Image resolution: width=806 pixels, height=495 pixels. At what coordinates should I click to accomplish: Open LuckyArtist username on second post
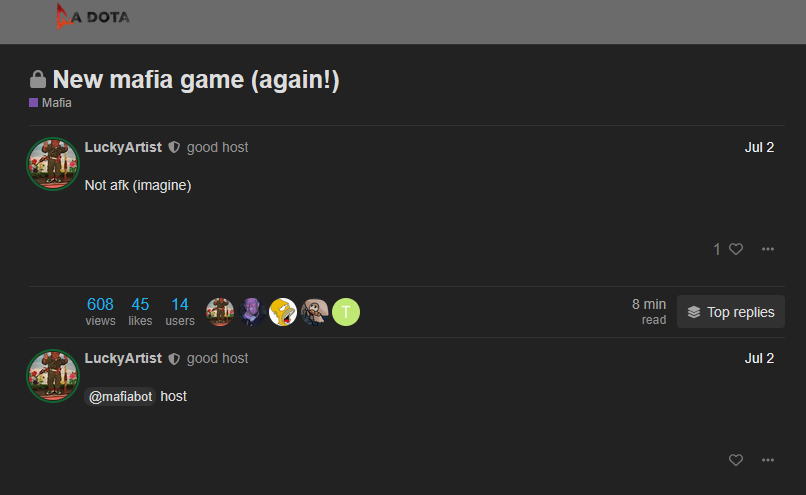tap(123, 358)
